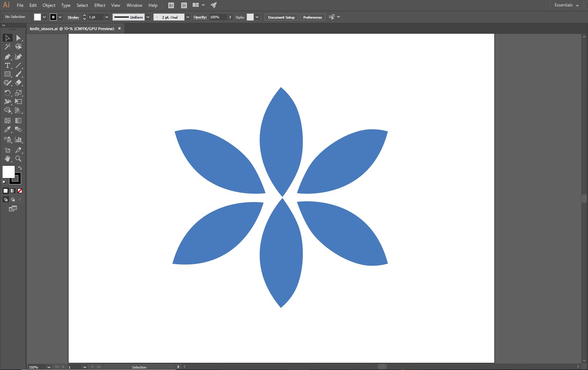Screen dimensions: 588x370
Task: Click the white Fill color swatch in toolbox
Action: pyautogui.click(x=9, y=172)
